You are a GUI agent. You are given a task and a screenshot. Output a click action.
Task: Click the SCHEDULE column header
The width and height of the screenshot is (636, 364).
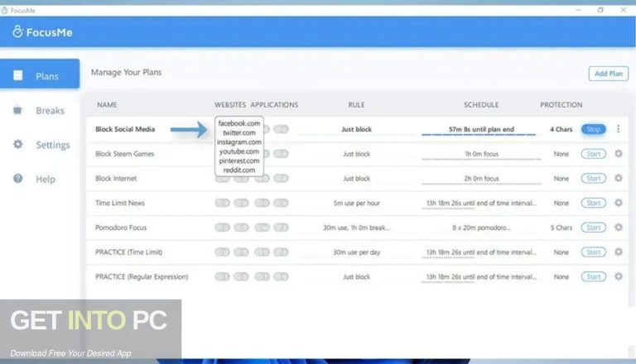(481, 104)
